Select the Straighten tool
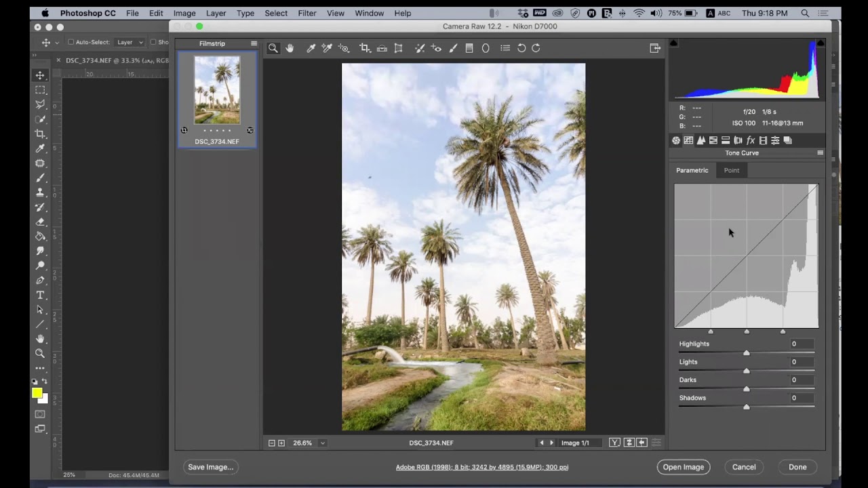 382,48
